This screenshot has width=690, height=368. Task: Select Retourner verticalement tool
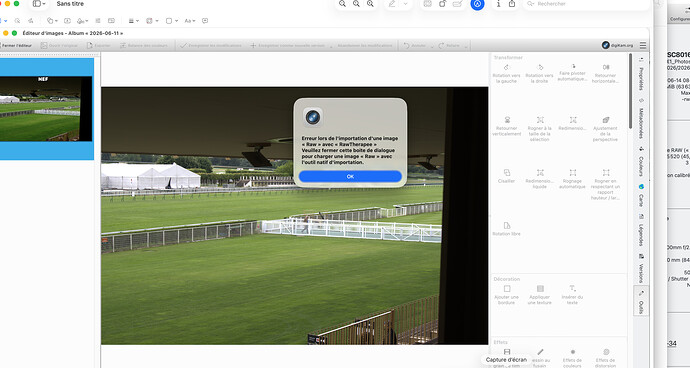[x=506, y=126]
